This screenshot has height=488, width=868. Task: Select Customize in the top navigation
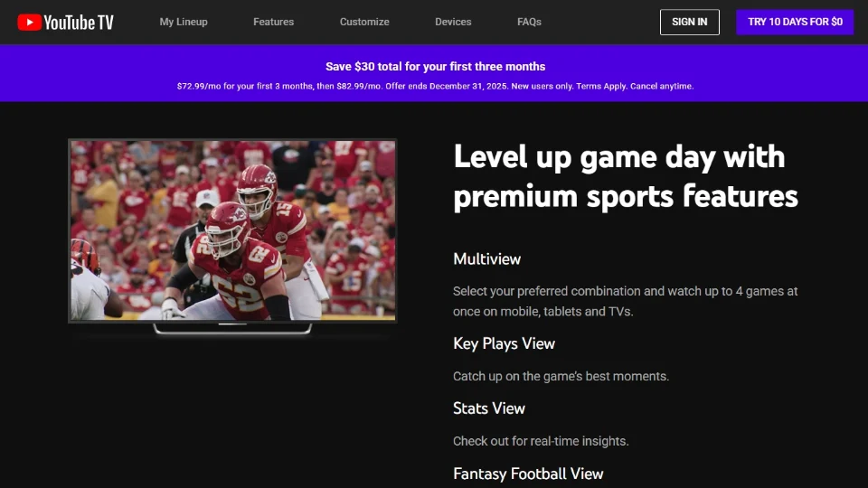[x=364, y=22]
